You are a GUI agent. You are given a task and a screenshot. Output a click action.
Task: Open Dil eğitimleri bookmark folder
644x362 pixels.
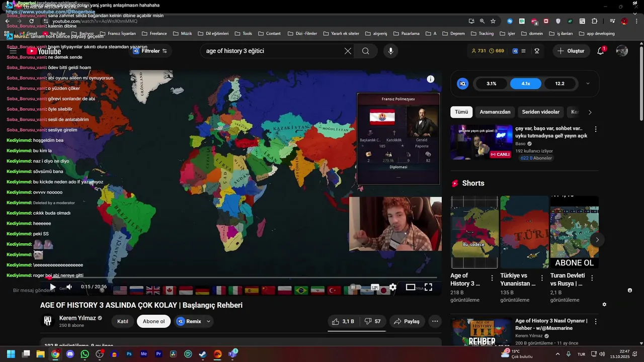click(x=213, y=34)
